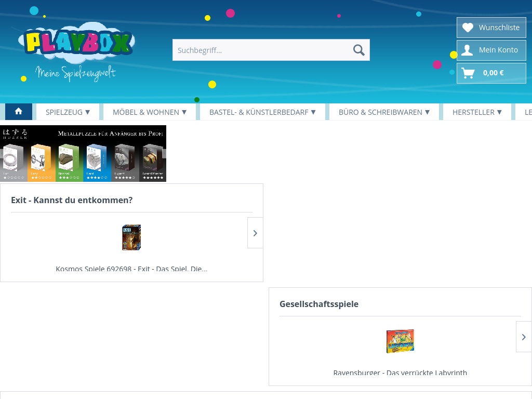This screenshot has width=532, height=399.
Task: Click the heart icon for Wunschliste
Action: pyautogui.click(x=468, y=28)
